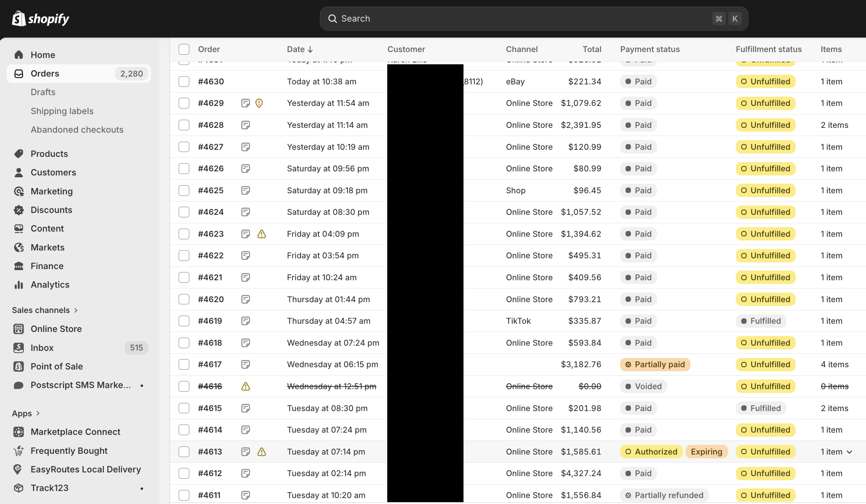This screenshot has height=504, width=866.
Task: Open the Orders section icon in sidebar
Action: click(19, 74)
